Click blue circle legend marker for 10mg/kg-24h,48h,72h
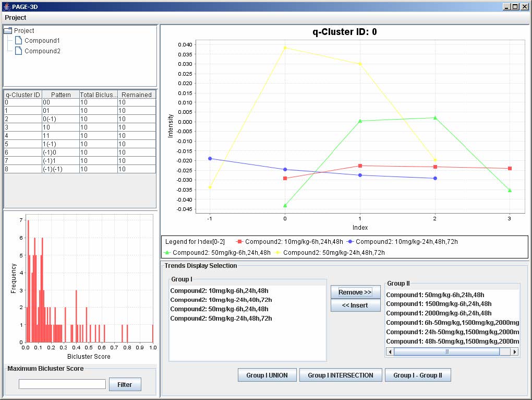 click(x=350, y=241)
